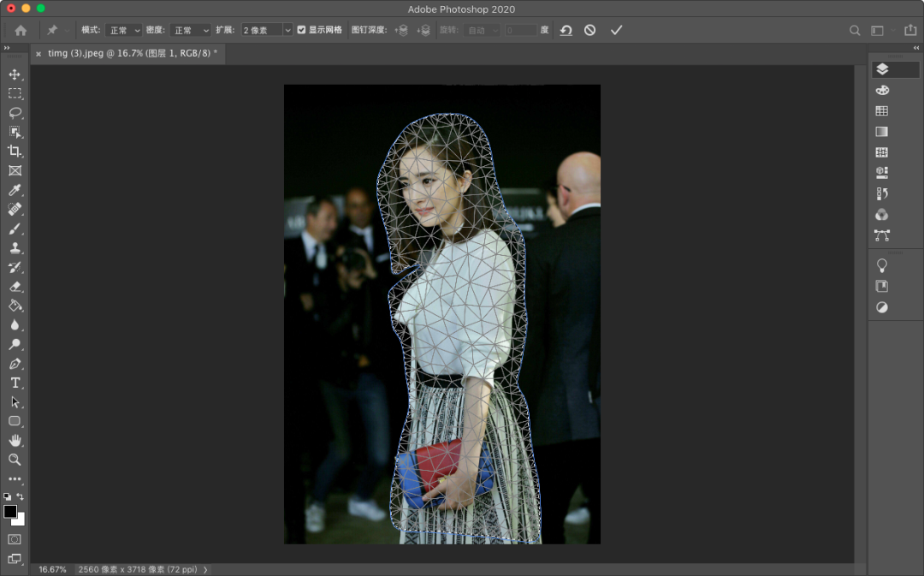This screenshot has height=576, width=924.
Task: Select the Lasso tool
Action: coord(15,113)
